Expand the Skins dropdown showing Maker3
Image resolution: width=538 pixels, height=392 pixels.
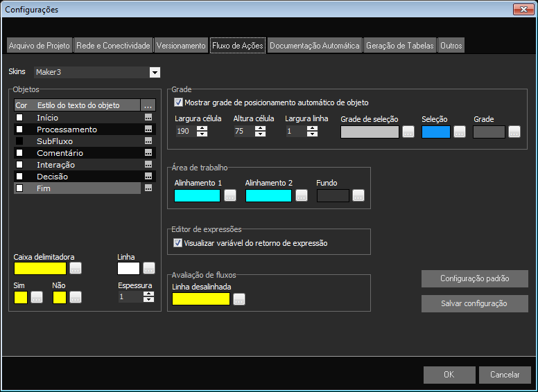(155, 72)
